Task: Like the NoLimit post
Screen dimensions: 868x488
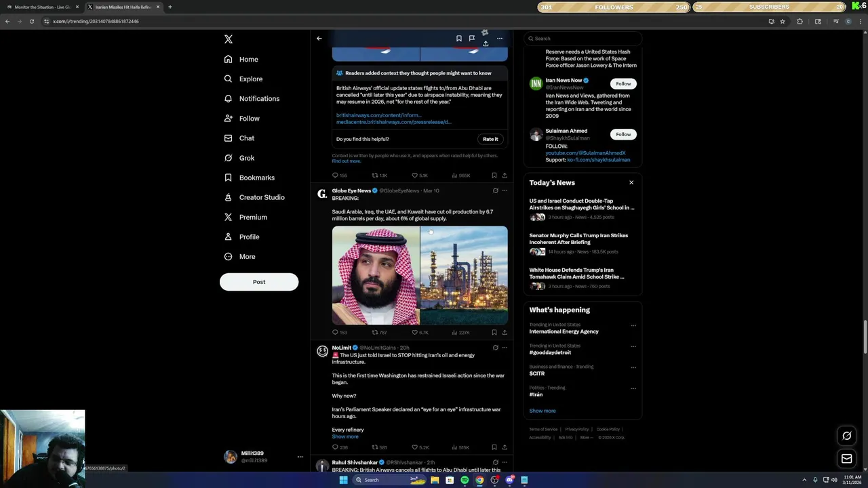Action: (420, 447)
